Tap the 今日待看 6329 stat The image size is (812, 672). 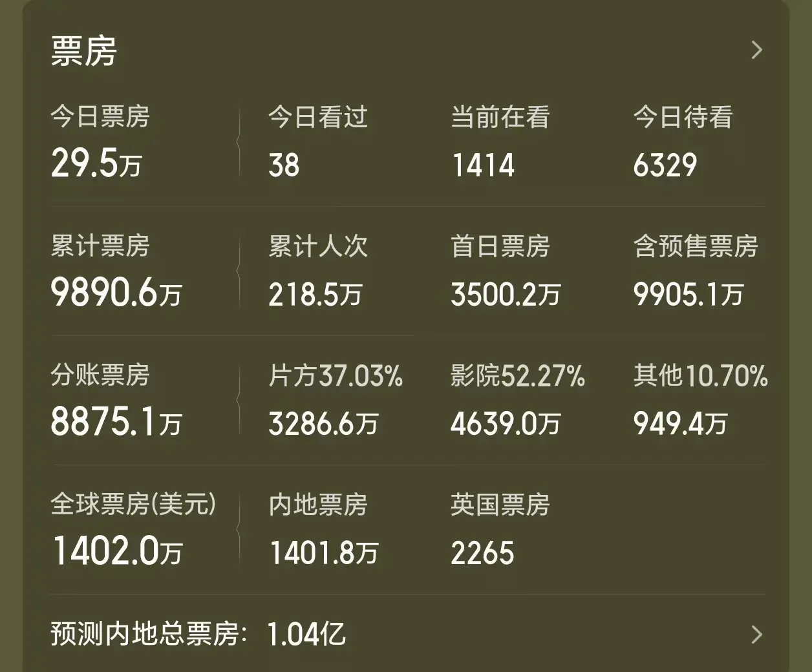tap(665, 165)
